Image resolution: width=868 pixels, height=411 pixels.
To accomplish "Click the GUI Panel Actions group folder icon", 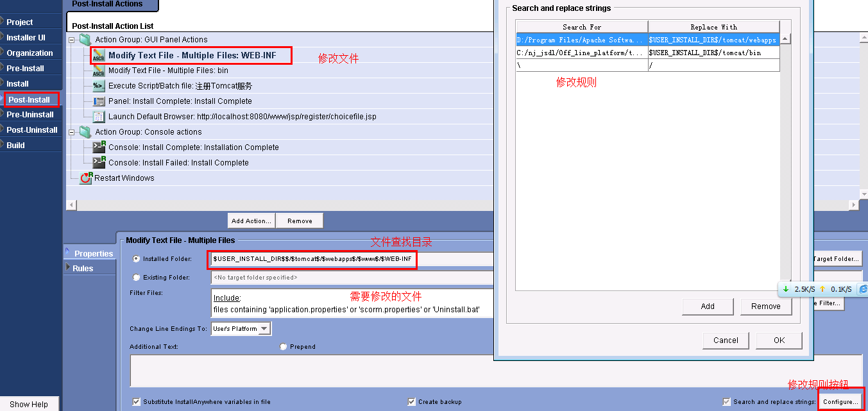I will coord(85,40).
